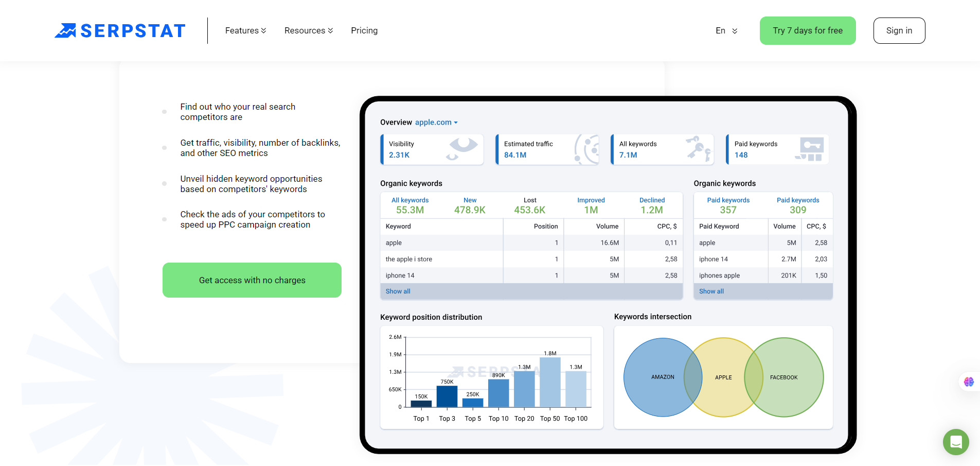Select the Paid keywords 309 tab

[798, 205]
